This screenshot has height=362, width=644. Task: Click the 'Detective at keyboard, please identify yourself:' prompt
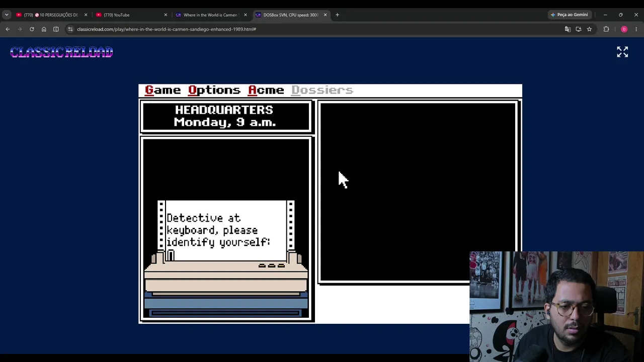pyautogui.click(x=218, y=230)
